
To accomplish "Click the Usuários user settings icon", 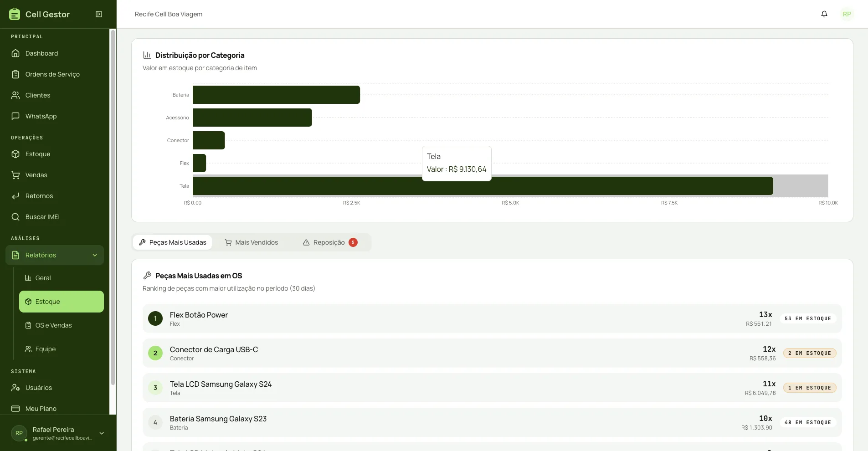I will (15, 388).
